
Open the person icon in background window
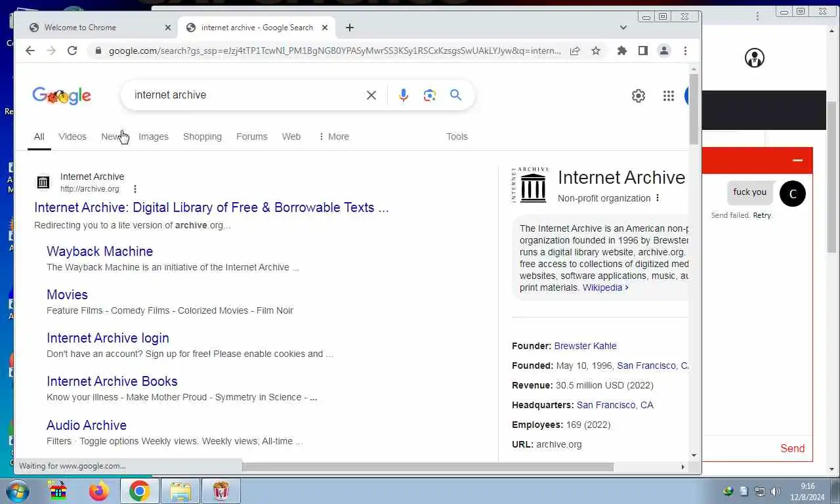pyautogui.click(x=755, y=58)
